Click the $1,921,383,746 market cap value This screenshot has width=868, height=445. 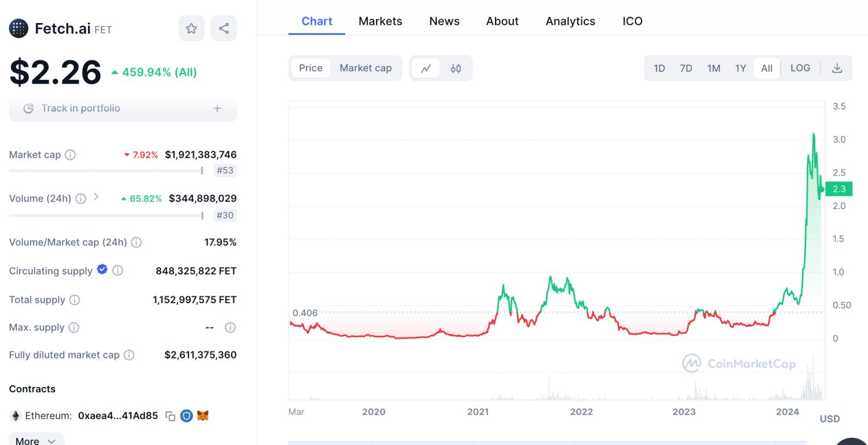tap(200, 155)
